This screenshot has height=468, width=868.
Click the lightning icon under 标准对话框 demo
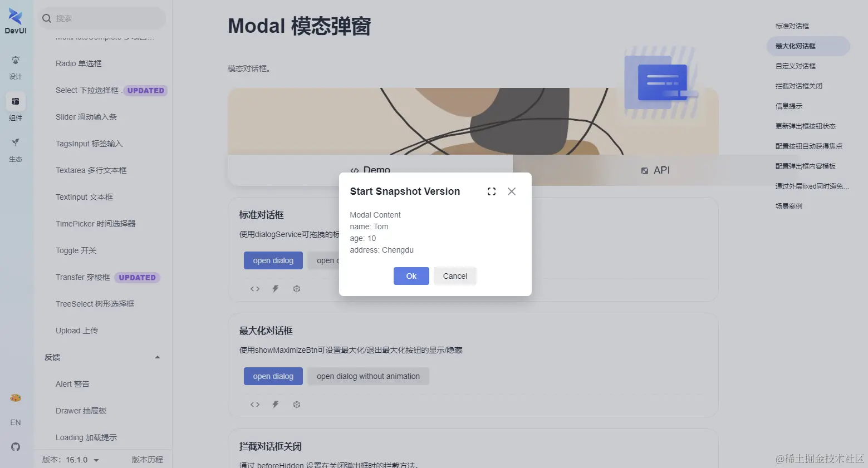point(276,289)
